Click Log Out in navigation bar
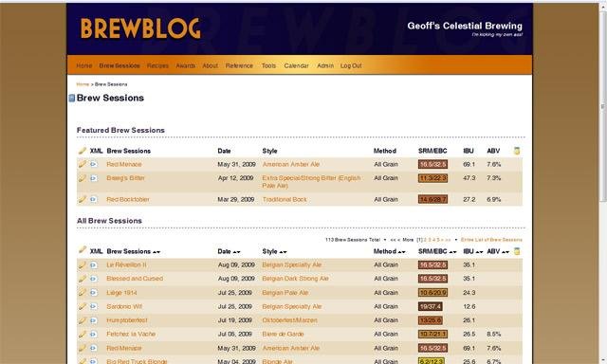 tap(351, 65)
